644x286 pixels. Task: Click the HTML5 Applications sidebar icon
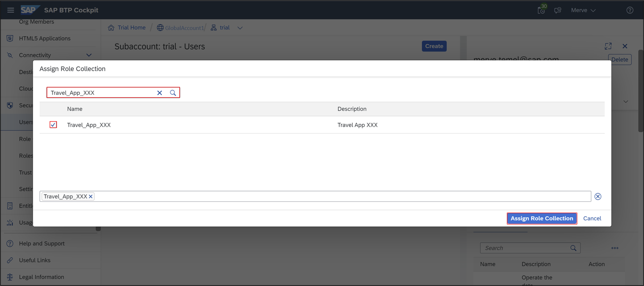[x=10, y=38]
